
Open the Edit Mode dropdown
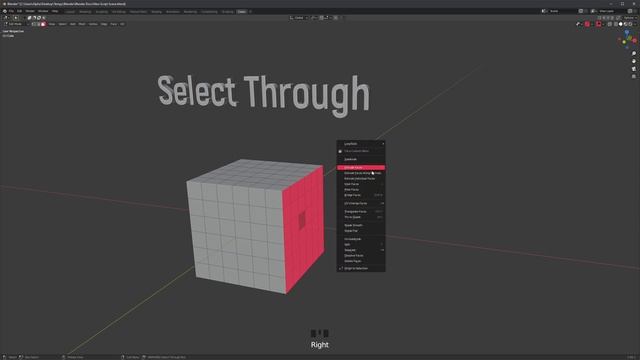click(x=16, y=24)
